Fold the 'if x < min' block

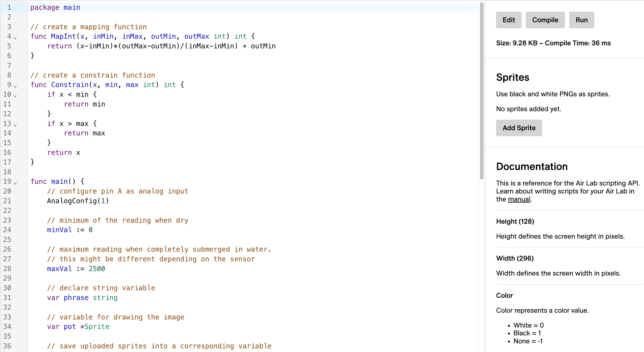point(15,96)
